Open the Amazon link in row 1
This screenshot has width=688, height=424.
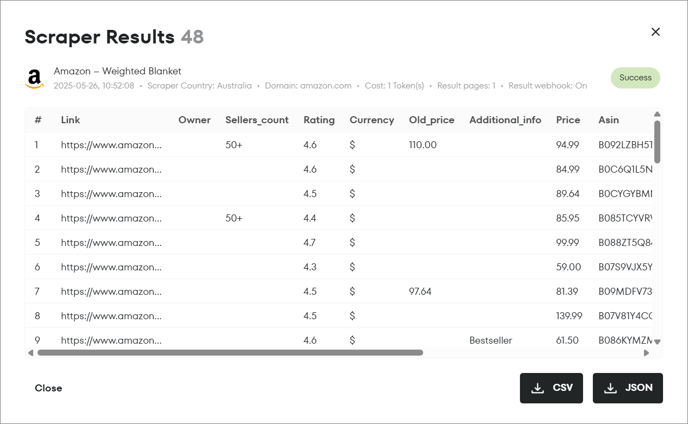[111, 145]
